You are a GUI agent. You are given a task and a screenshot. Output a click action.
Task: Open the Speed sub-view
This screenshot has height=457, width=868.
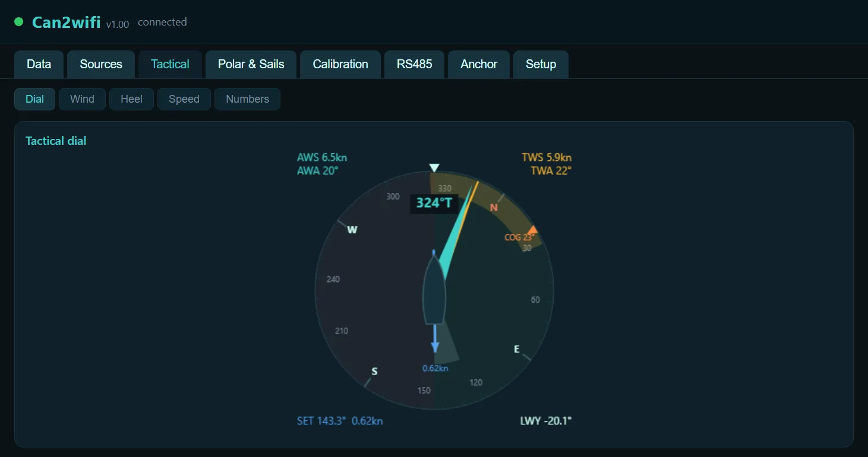(x=184, y=99)
